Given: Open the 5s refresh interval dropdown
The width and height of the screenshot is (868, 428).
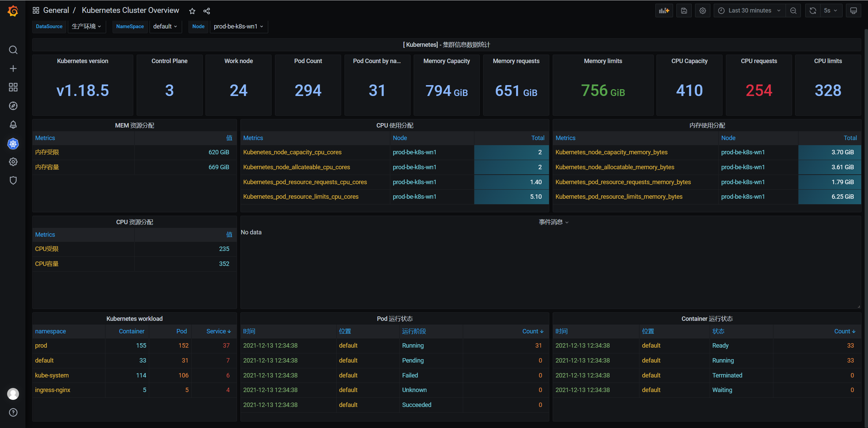Looking at the screenshot, I should [x=830, y=11].
